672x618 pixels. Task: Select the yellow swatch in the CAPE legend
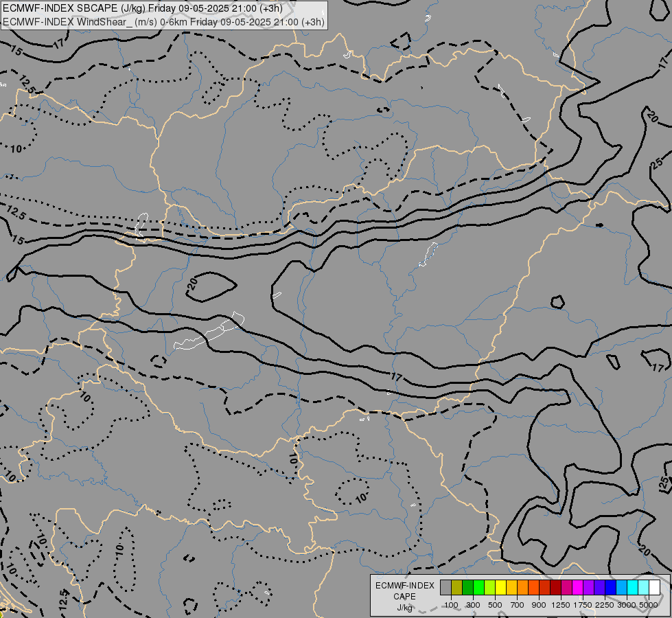[500, 587]
